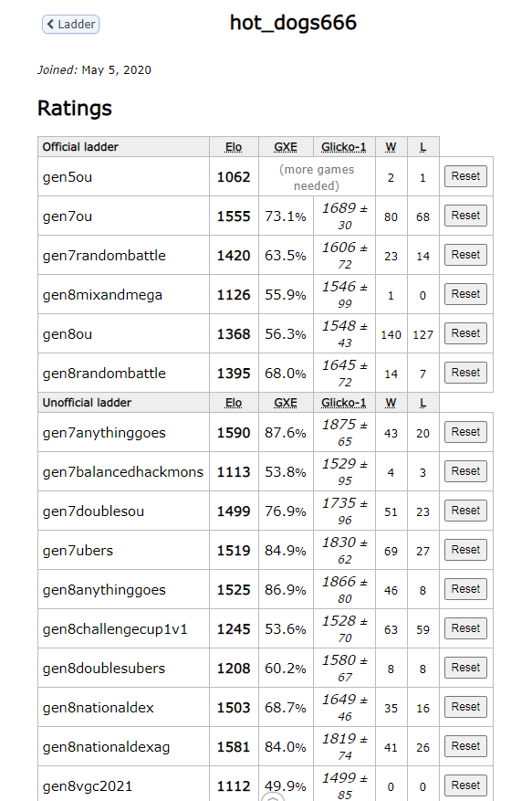Reset the gen8nationaldexag rating
Viewport: 532px width, 801px height.
[465, 747]
